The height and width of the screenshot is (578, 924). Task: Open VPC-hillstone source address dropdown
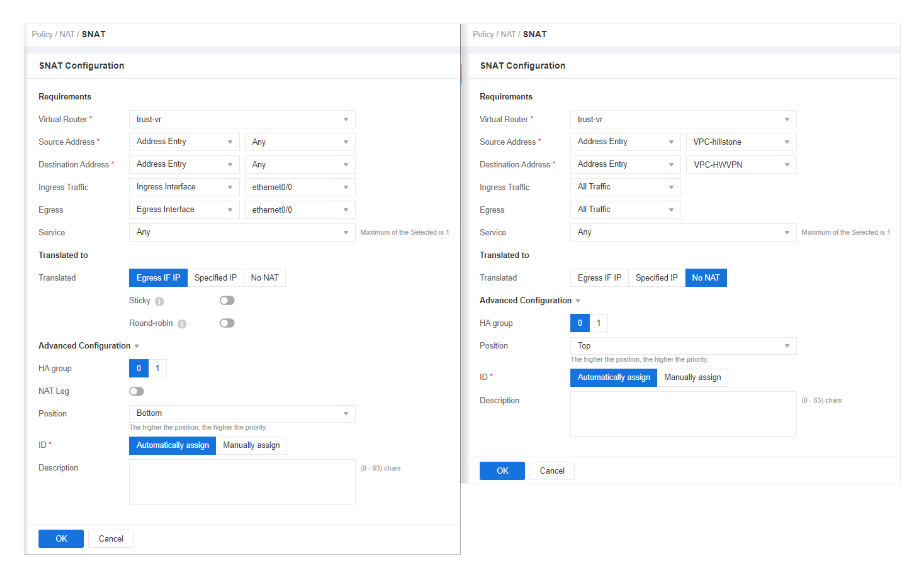(741, 142)
